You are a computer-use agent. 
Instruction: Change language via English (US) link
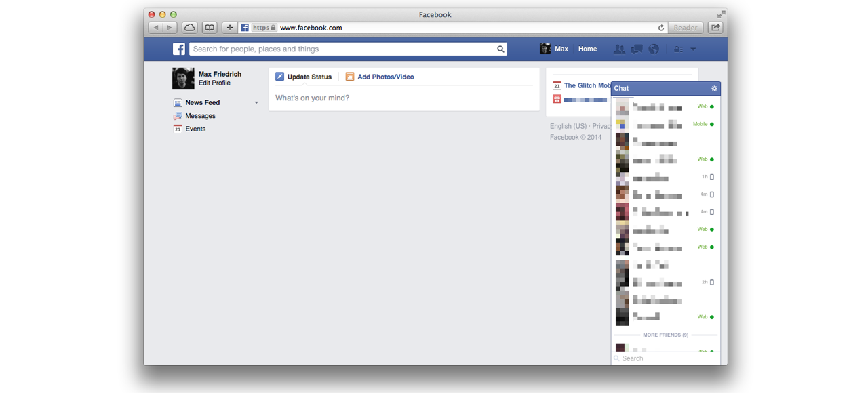(x=568, y=126)
